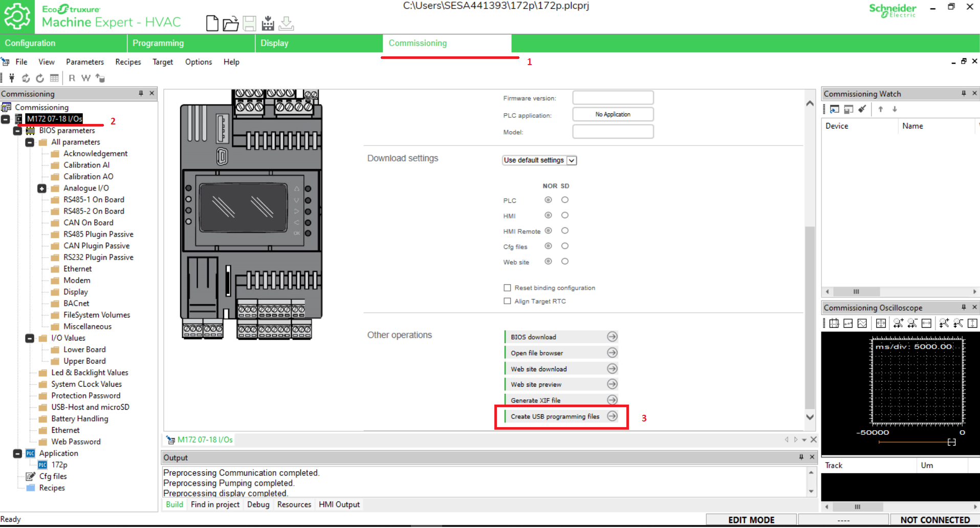The width and height of the screenshot is (980, 528).
Task: Pin the Commissioning Oscilloscope panel
Action: click(964, 307)
